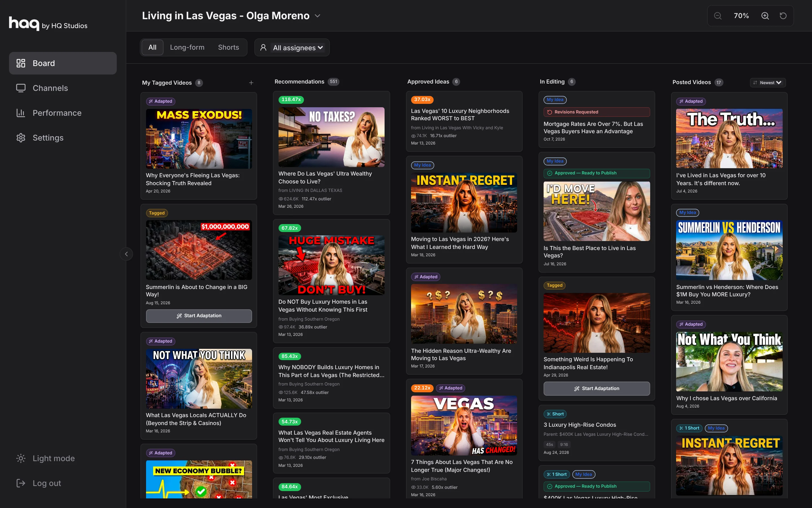This screenshot has width=812, height=508.
Task: Open the All assignees dropdown
Action: tap(292, 47)
